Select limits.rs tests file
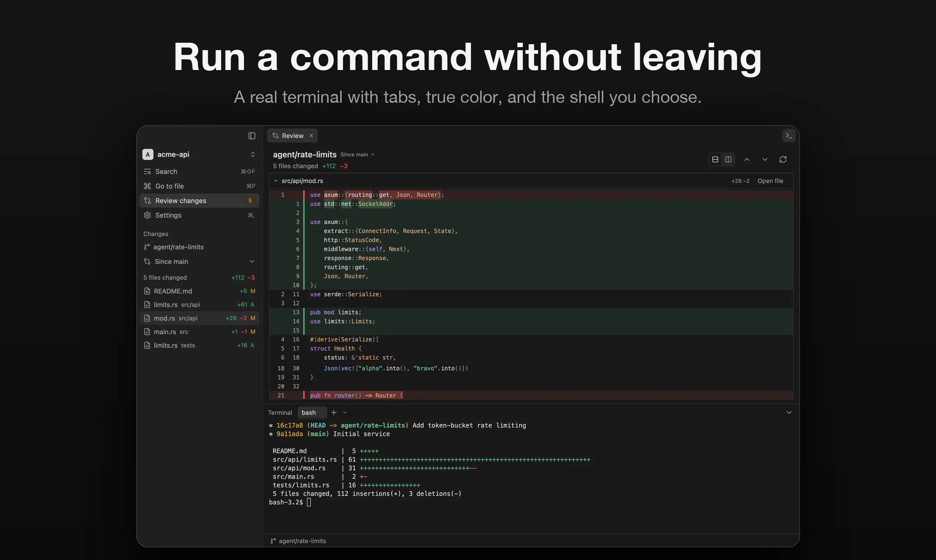 199,345
